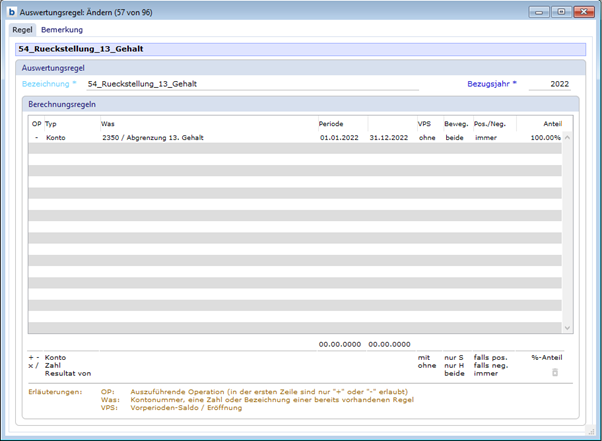Switch to the Bemerkung tab

click(62, 30)
